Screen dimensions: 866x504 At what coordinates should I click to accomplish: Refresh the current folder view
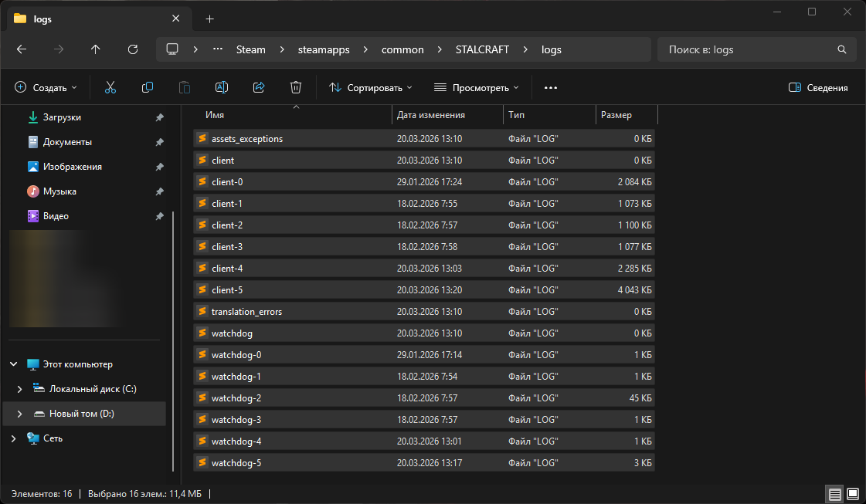click(x=132, y=49)
